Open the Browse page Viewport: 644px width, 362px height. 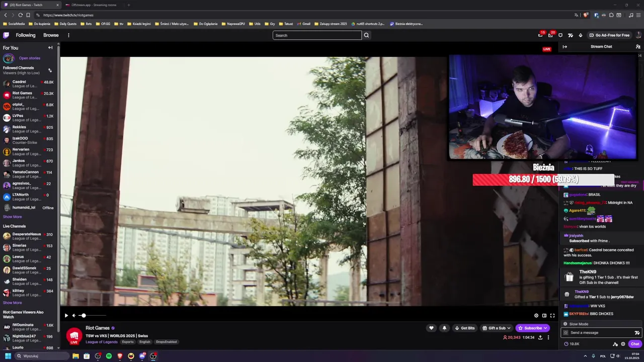click(51, 35)
